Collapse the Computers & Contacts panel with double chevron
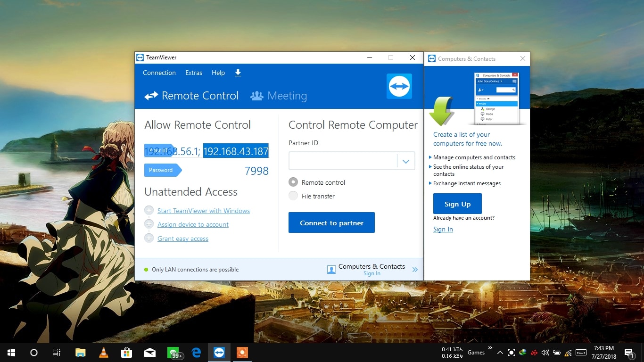 (x=415, y=270)
